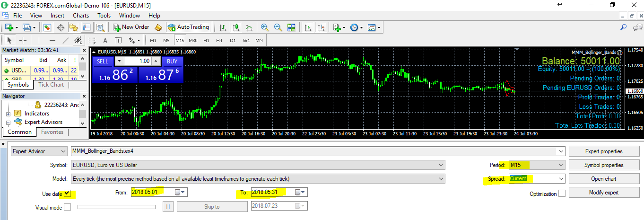Open the Period M15 dropdown

pos(537,165)
